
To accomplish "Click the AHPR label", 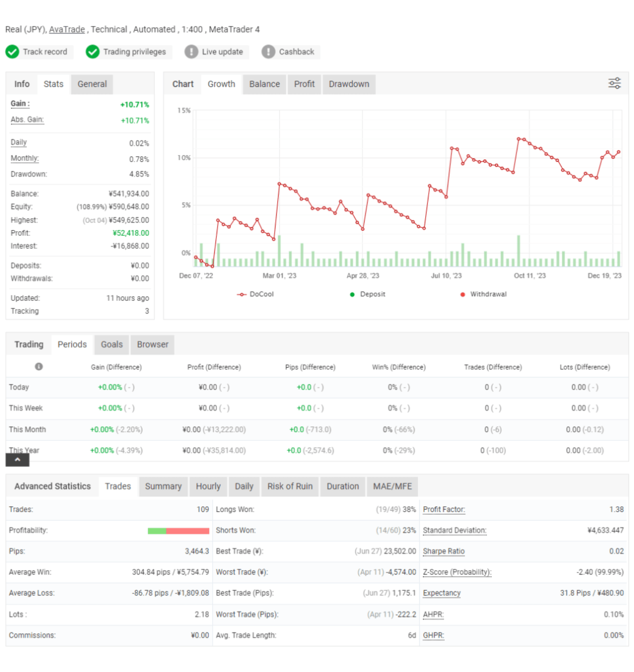I will coord(433,615).
